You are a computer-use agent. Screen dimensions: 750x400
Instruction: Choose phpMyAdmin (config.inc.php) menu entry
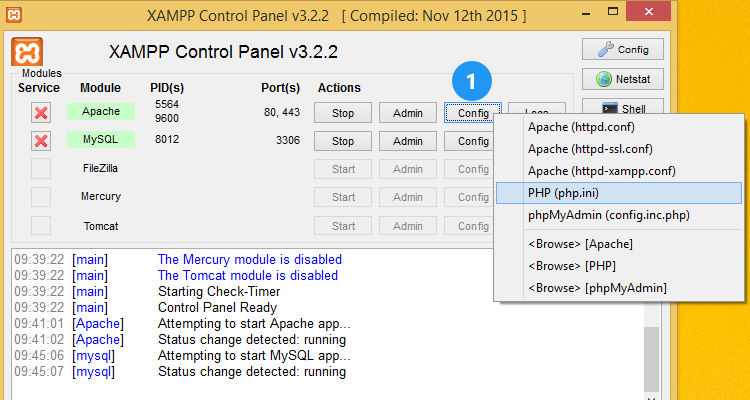618,215
